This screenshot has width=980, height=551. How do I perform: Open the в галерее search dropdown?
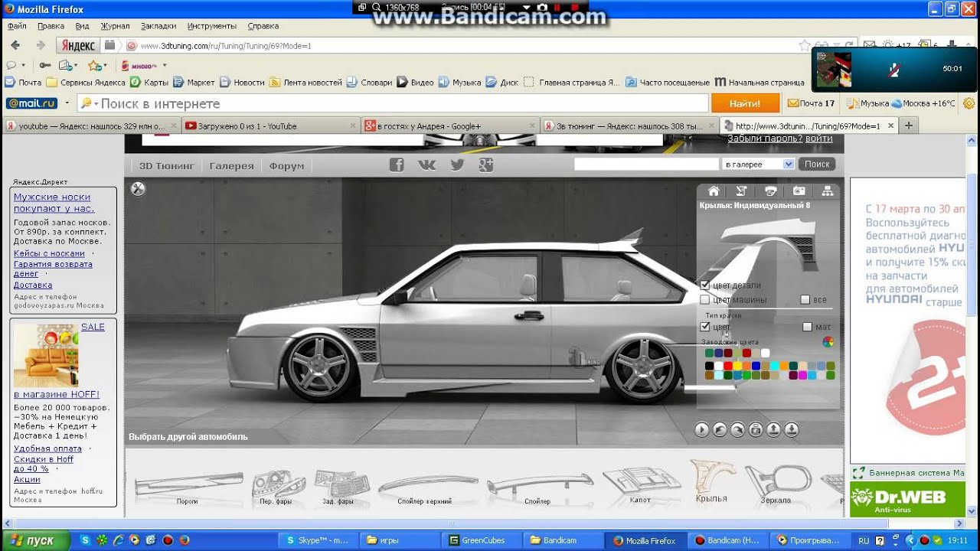click(758, 164)
